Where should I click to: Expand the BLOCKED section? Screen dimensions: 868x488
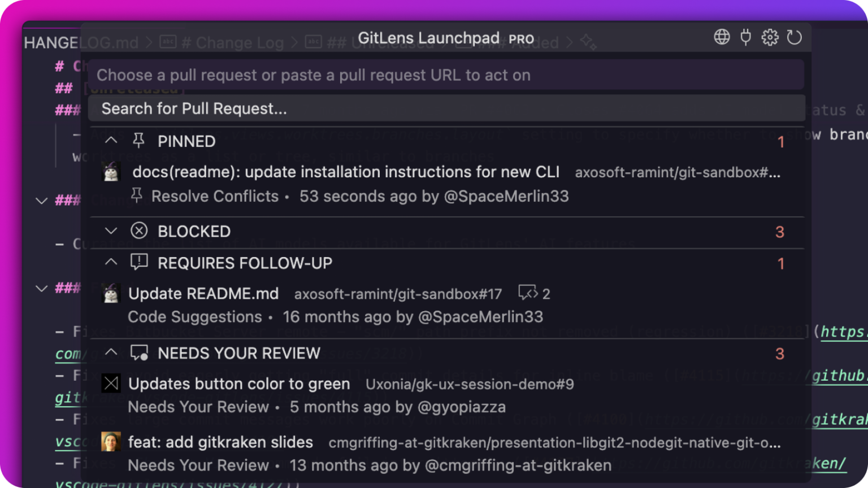coord(111,231)
